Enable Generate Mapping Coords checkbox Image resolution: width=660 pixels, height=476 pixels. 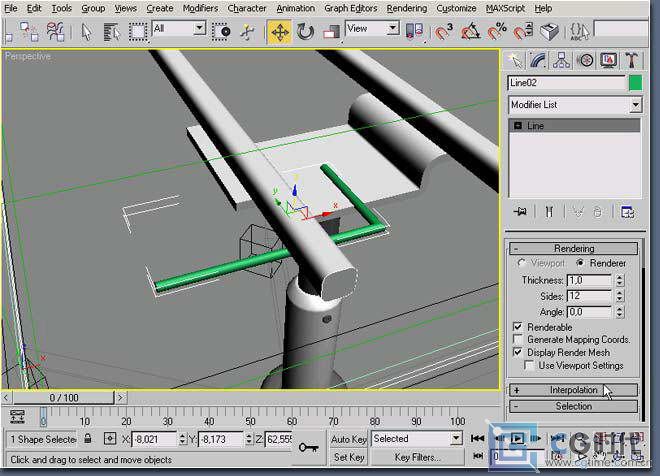tap(518, 339)
